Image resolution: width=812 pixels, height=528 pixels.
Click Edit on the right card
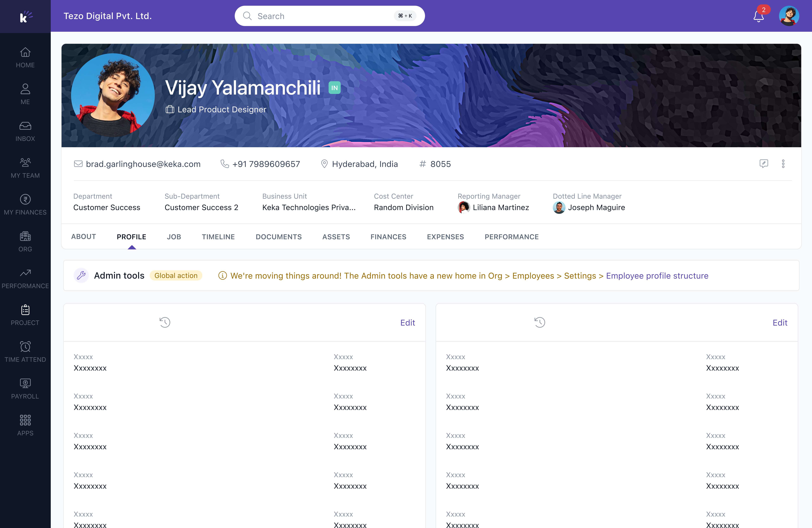[780, 323]
